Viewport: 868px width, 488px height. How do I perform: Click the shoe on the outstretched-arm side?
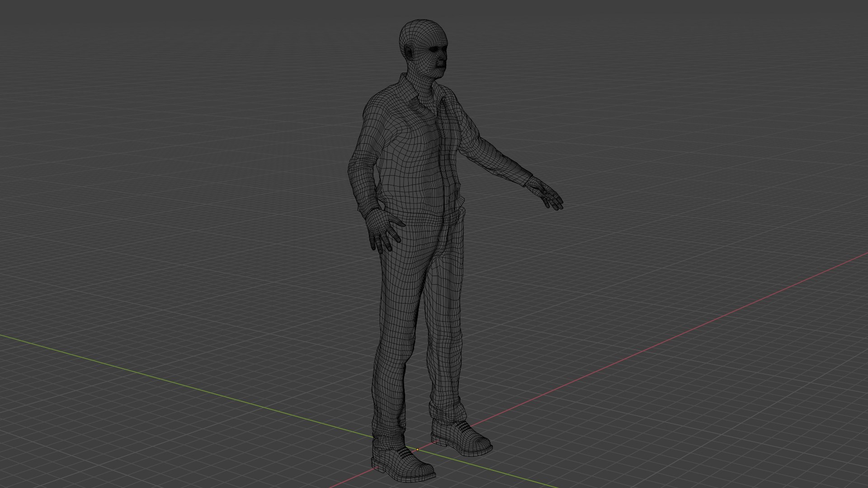[x=461, y=437]
